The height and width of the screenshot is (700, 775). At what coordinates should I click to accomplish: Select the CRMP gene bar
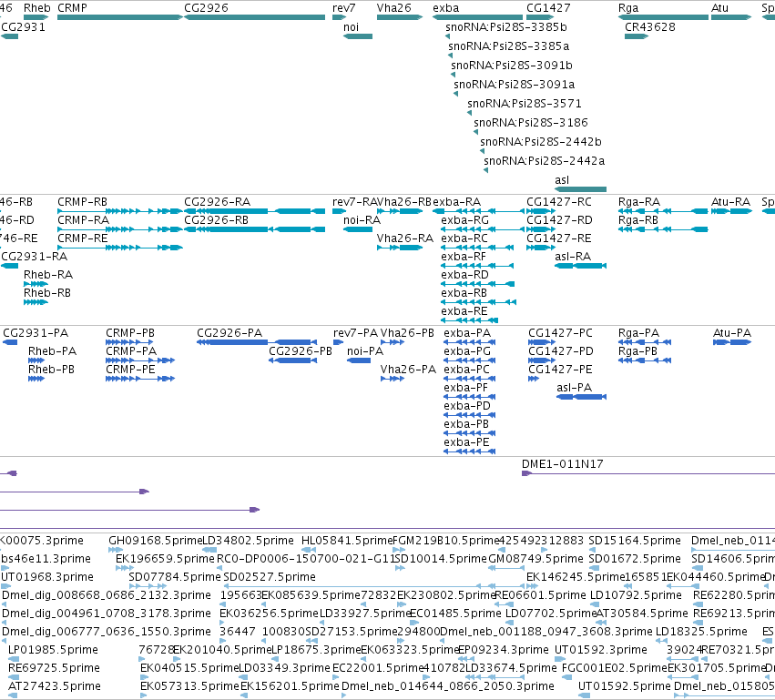tap(120, 17)
